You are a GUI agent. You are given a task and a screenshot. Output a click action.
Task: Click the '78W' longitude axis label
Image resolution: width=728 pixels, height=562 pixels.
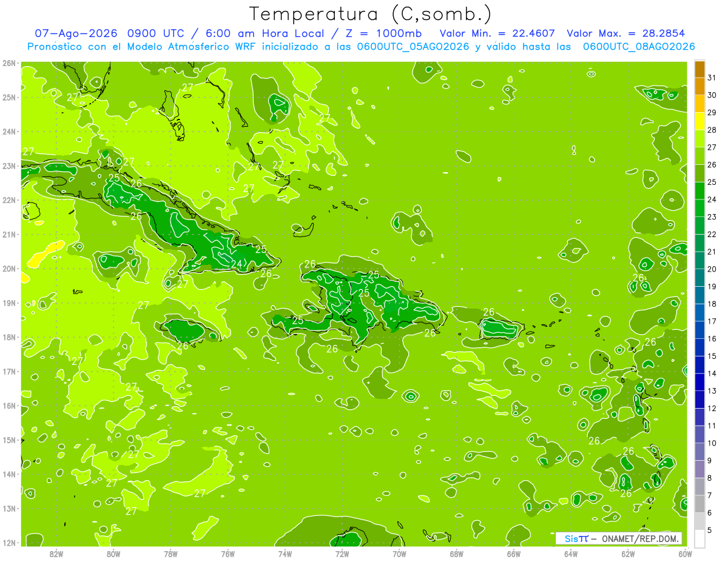coord(170,553)
